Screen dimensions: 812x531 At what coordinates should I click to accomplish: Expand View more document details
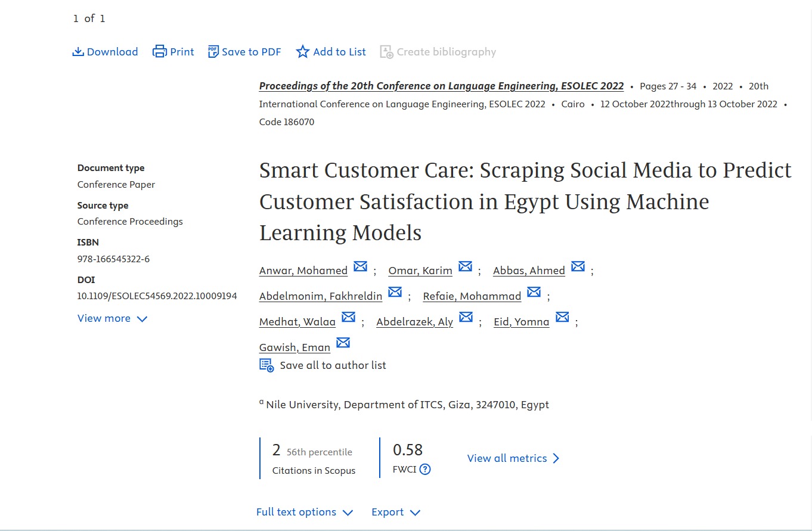point(112,318)
